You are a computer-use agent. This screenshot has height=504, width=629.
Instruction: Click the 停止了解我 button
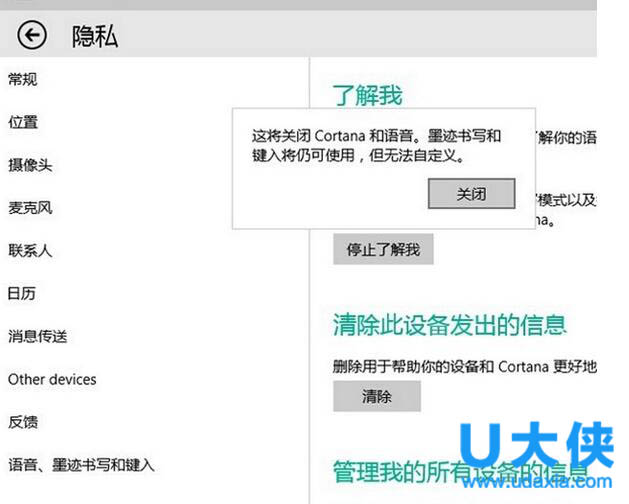click(x=383, y=250)
